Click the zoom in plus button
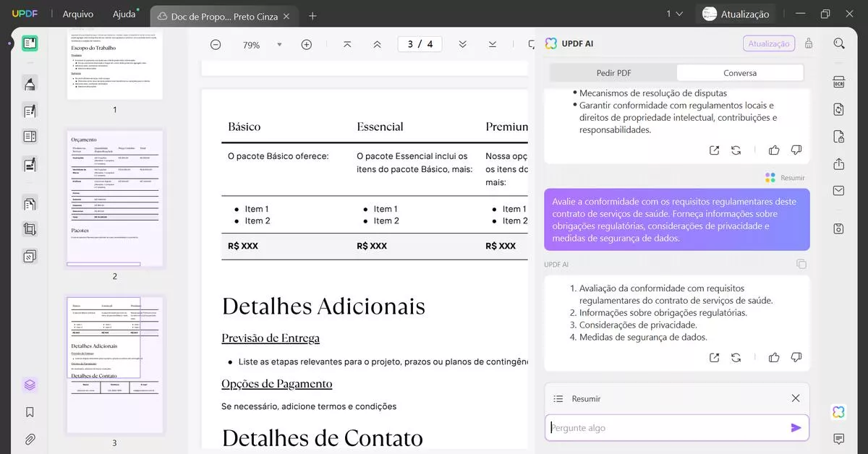 pos(307,45)
